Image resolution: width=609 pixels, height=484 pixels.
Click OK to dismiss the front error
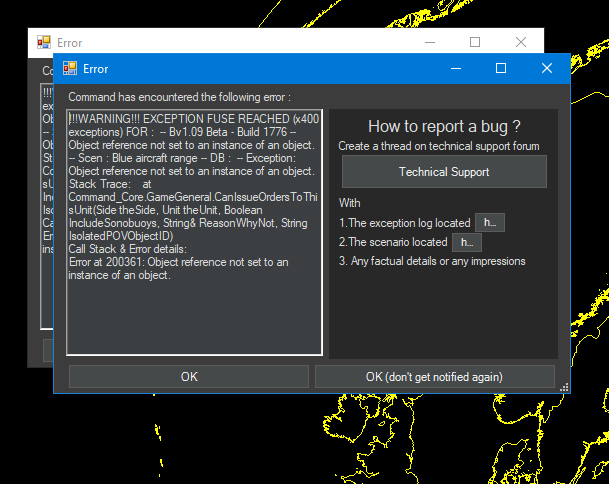click(x=189, y=376)
